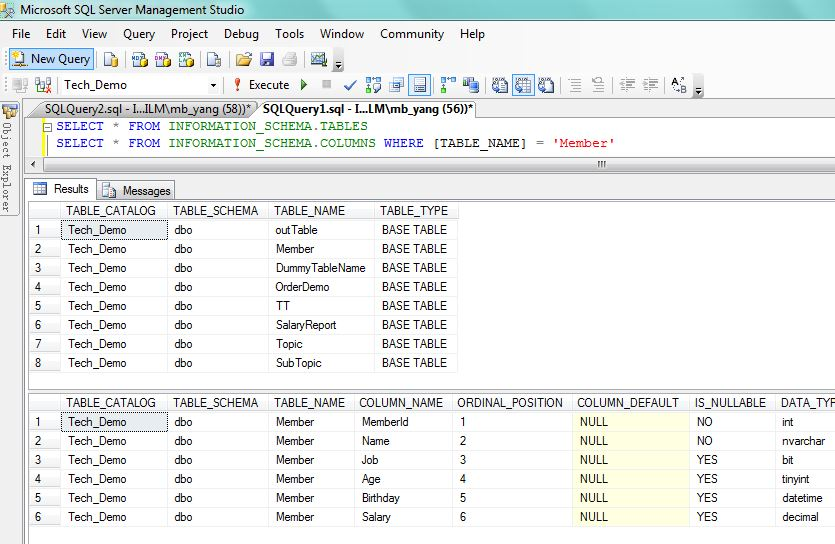Select the datetime data type cell
Viewport: 835px width, 544px height.
805,498
